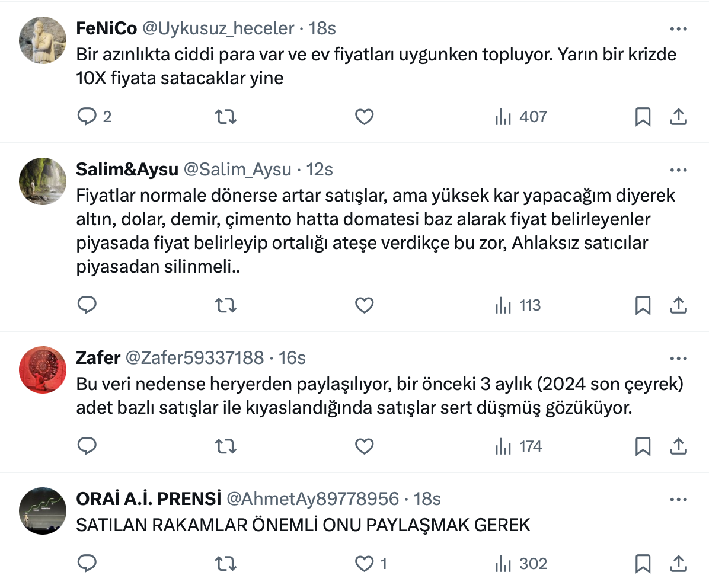View analytics showing 113 views
709x588 pixels.
518,305
